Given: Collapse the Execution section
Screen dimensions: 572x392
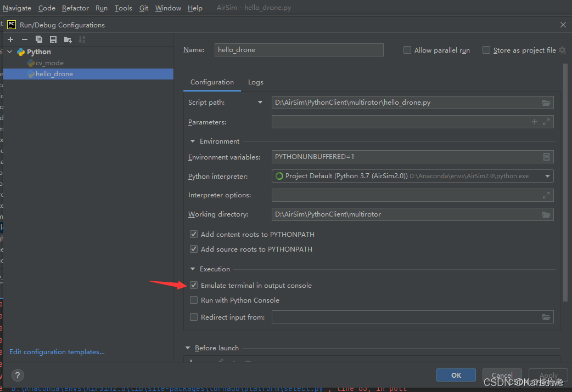Looking at the screenshot, I should (193, 269).
